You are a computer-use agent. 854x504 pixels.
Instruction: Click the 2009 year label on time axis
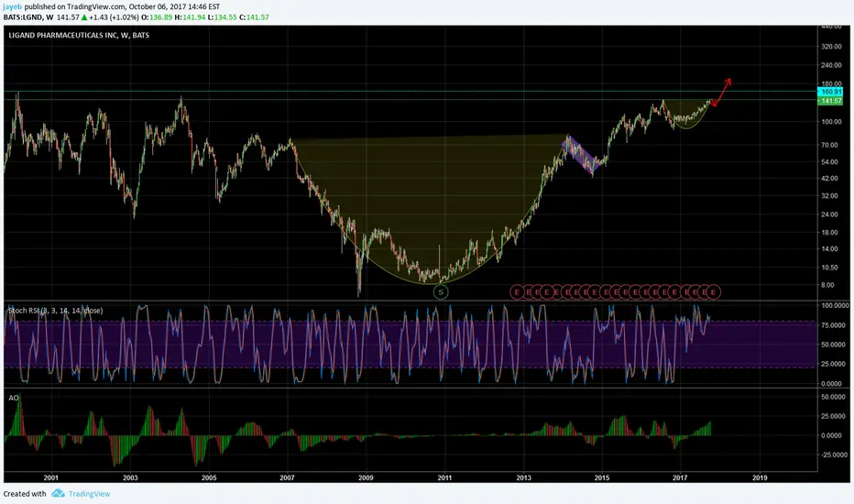(x=366, y=477)
